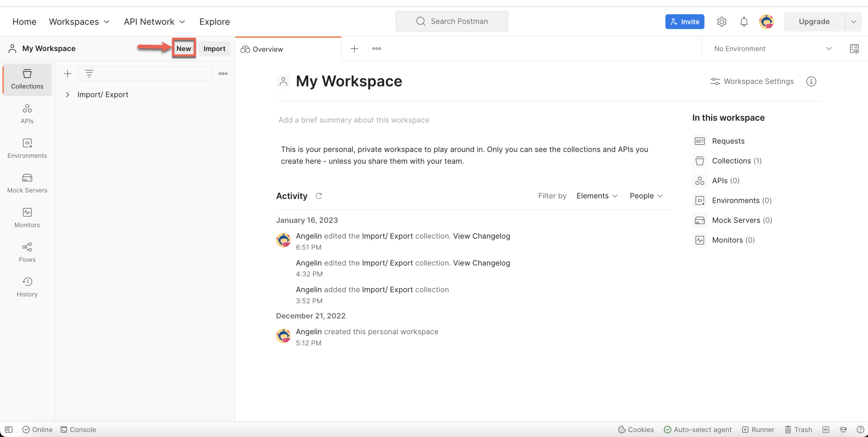Open the Mock Servers sidebar panel

[27, 183]
